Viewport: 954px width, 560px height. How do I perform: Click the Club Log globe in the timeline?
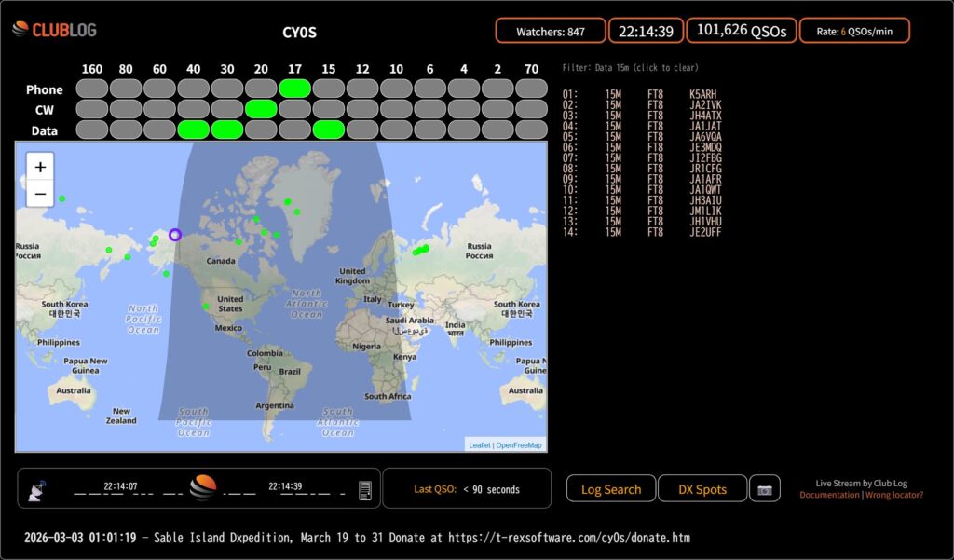(203, 488)
